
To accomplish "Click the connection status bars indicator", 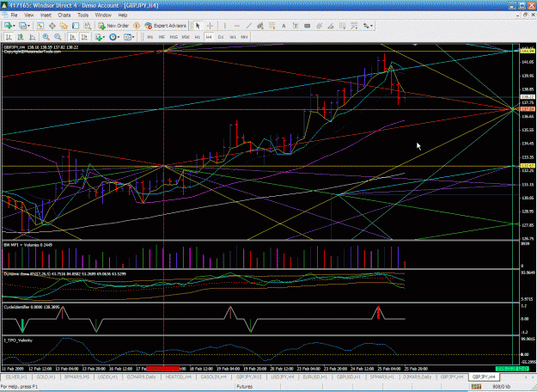I will [x=476, y=387].
